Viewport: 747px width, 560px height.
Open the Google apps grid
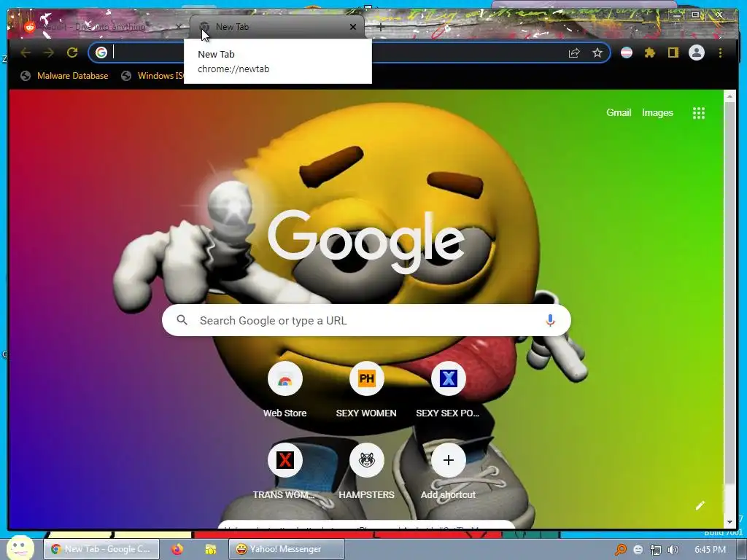[698, 113]
